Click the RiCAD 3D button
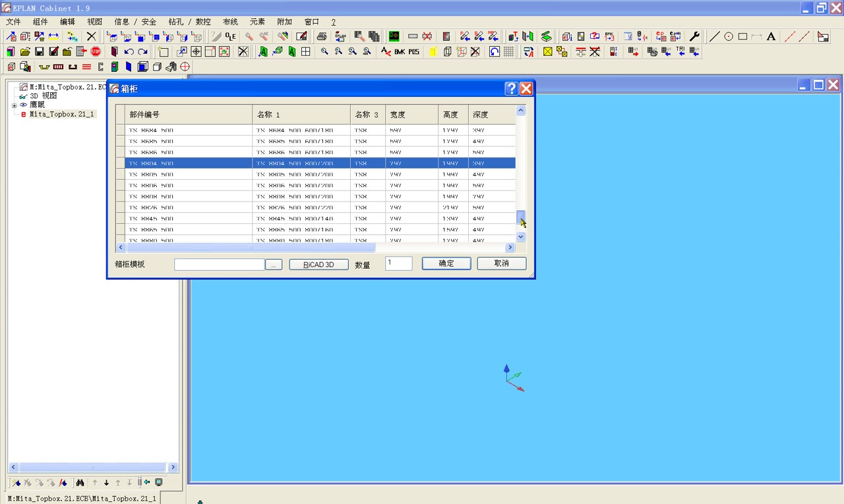 (318, 264)
